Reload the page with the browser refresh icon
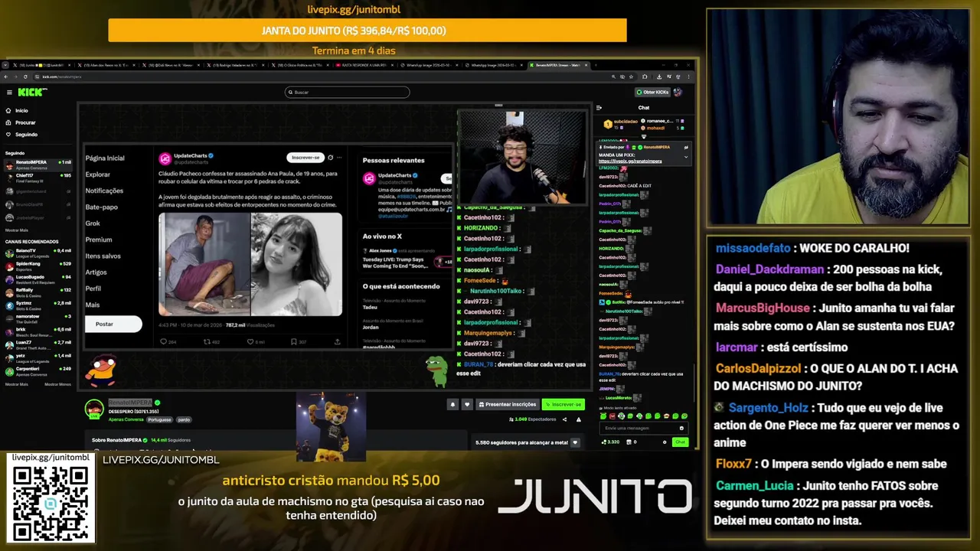This screenshot has width=980, height=551. [25, 77]
